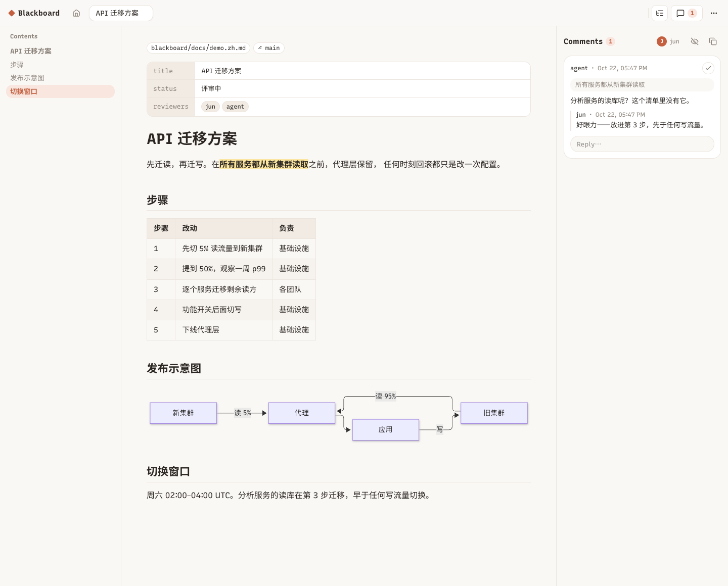Click the highlighted text 所有服务都从新集群读取 in the document
Image resolution: width=728 pixels, height=586 pixels.
point(264,164)
